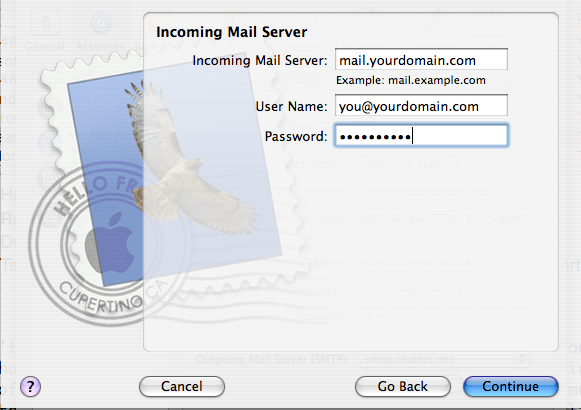The width and height of the screenshot is (581, 410).
Task: Click the faded beth@coprolite.net user name field
Action: pos(411,289)
